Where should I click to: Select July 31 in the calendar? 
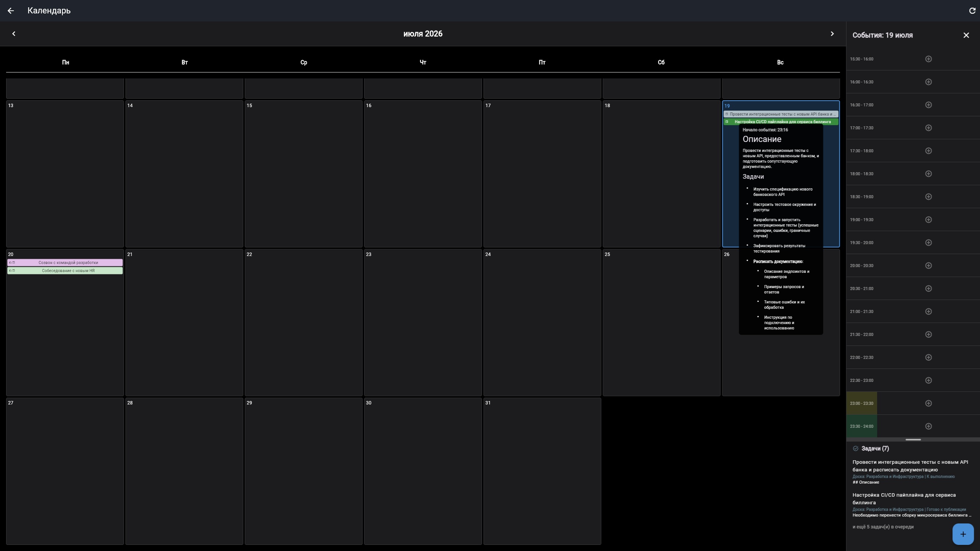point(542,471)
